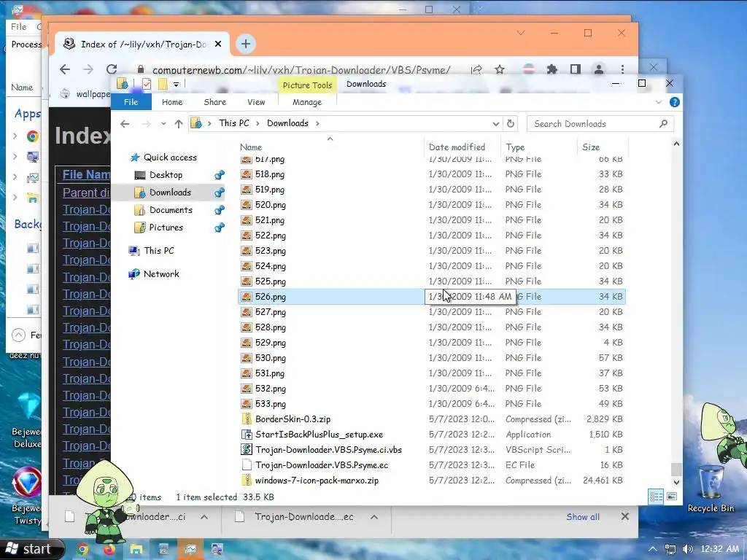Open Recycle Bin on desktop

(x=711, y=487)
